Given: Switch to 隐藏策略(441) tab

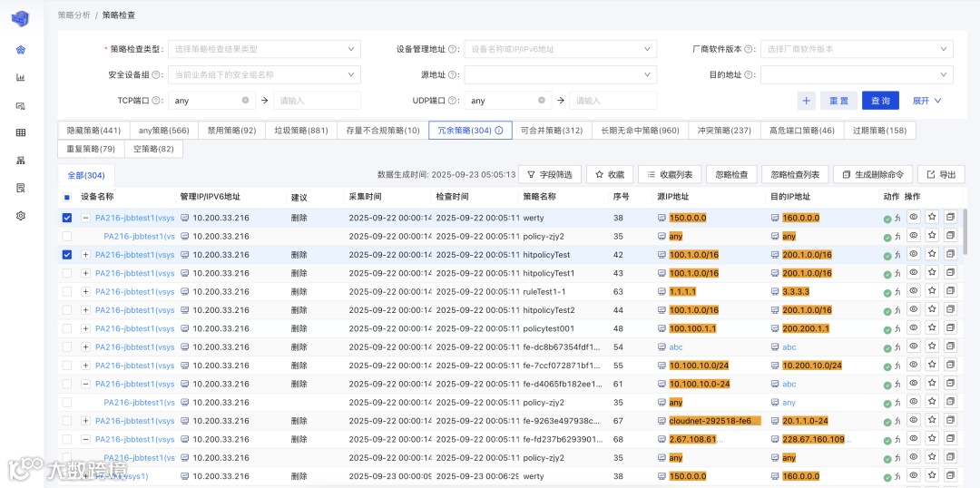Looking at the screenshot, I should (x=93, y=131).
